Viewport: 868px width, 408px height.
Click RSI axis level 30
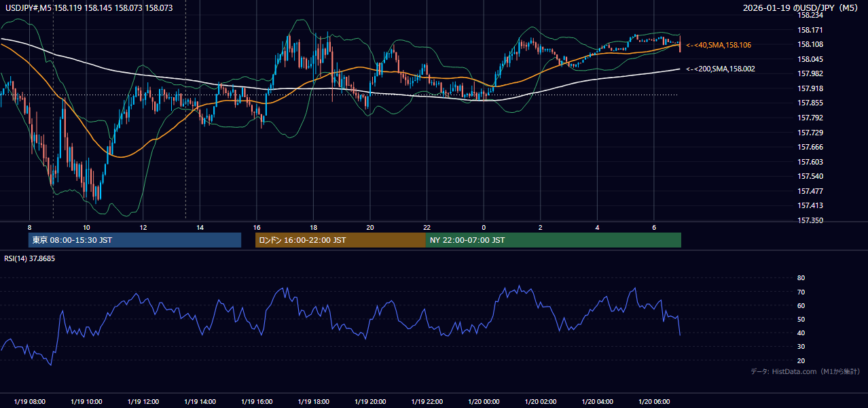click(x=801, y=347)
